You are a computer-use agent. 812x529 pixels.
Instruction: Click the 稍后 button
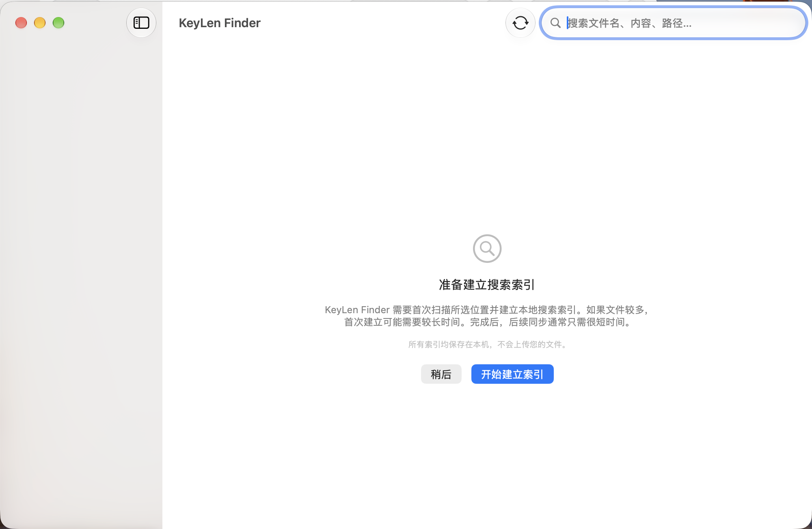click(441, 374)
